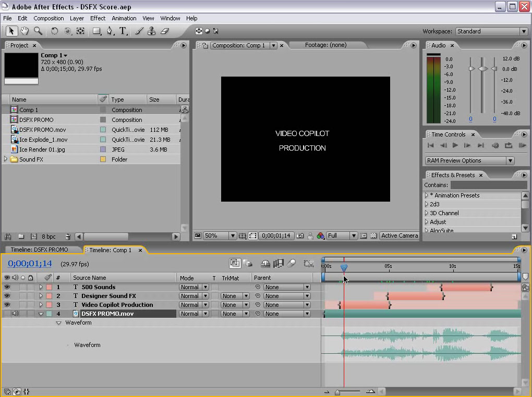The image size is (532, 397).
Task: Jump to first frame in Time Controls
Action: pos(430,145)
